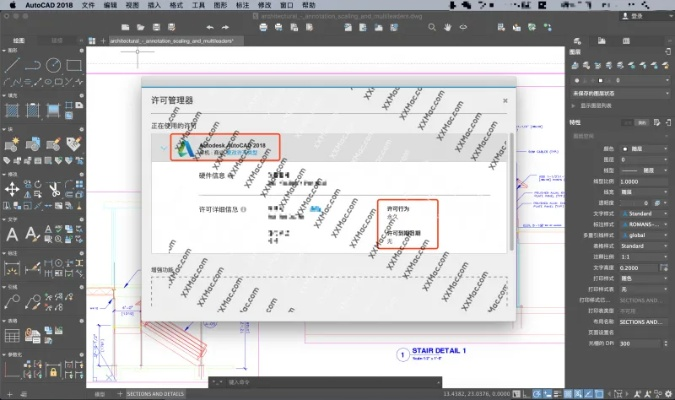The image size is (675, 400).
Task: Close the 许可管理器 dialog
Action: [x=505, y=101]
